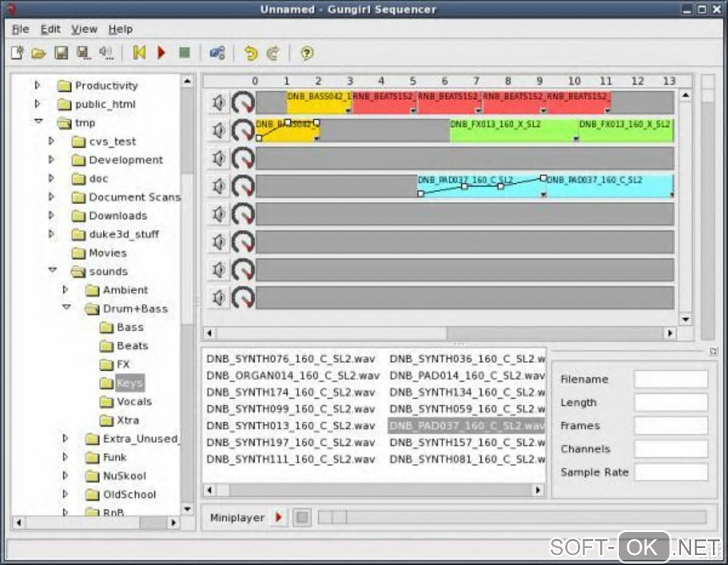Mute the eighth track
The width and height of the screenshot is (728, 565).
click(218, 297)
